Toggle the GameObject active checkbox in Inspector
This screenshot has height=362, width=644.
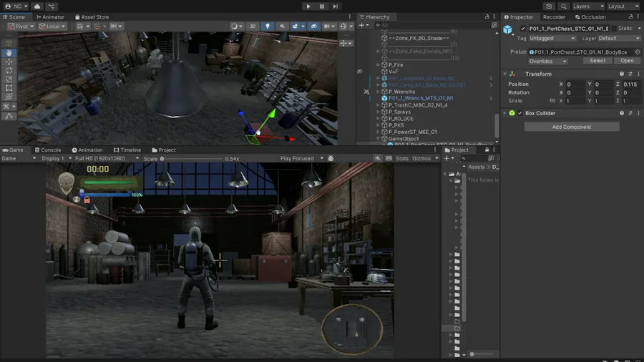pyautogui.click(x=523, y=29)
